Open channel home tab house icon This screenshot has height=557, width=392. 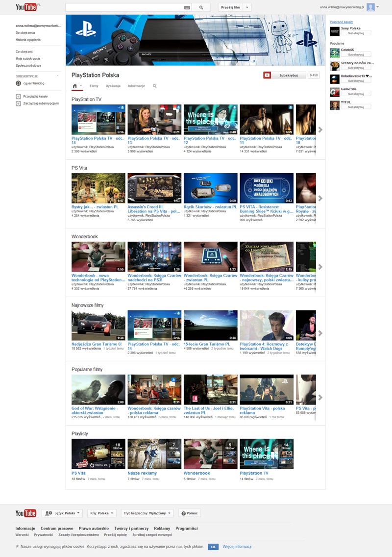[75, 86]
